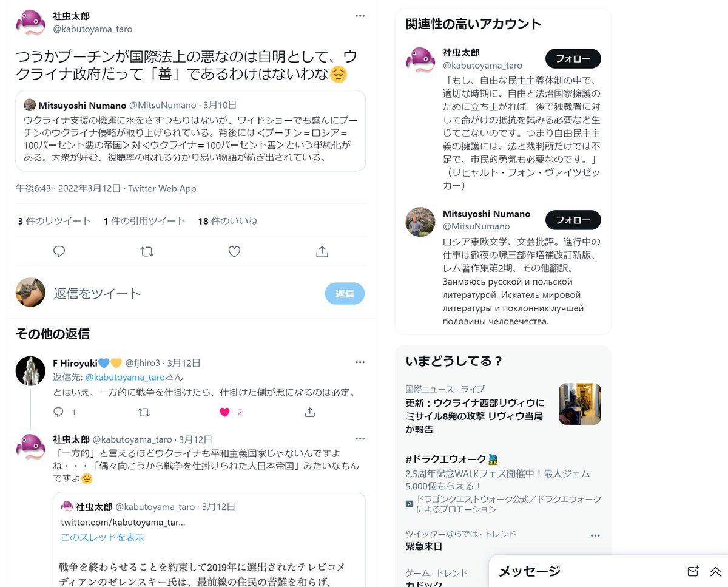Open the 3 件のリツイート list
The image size is (728, 587).
click(x=55, y=221)
